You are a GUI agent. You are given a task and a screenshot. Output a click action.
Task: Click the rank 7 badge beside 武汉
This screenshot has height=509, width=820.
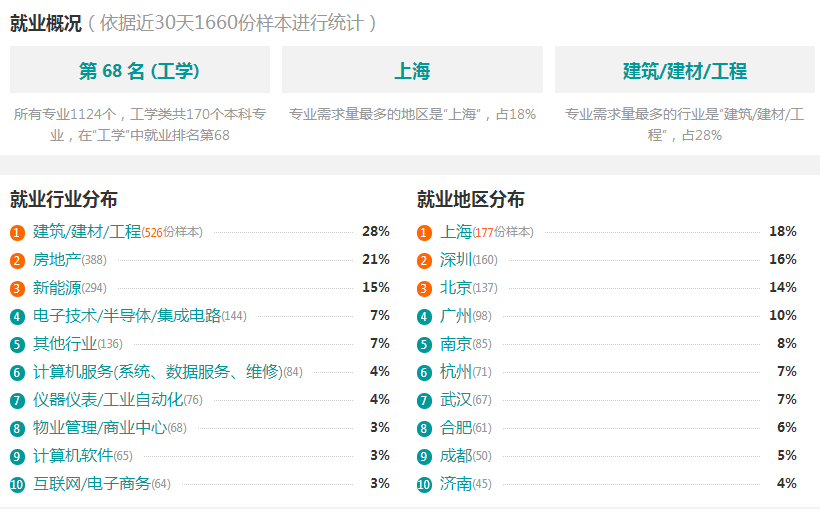pos(424,401)
